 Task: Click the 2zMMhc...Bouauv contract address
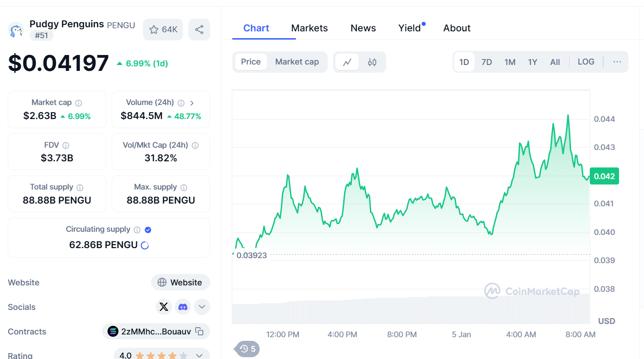click(156, 331)
